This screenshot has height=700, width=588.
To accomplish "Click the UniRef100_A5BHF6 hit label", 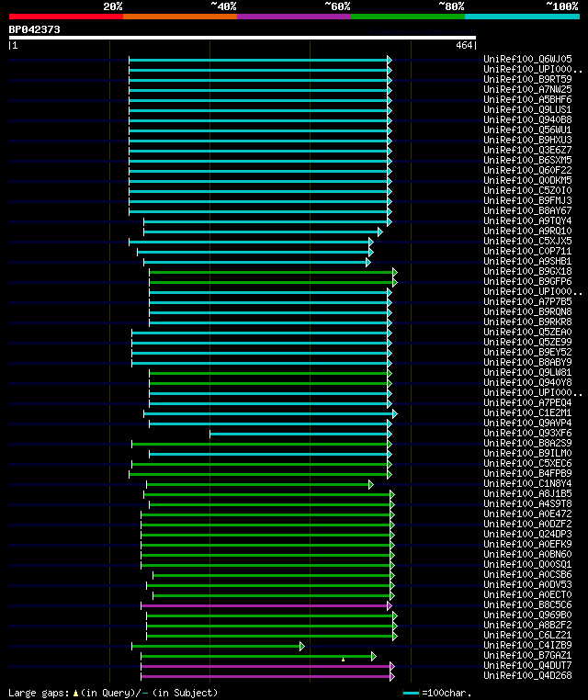I will (x=527, y=99).
